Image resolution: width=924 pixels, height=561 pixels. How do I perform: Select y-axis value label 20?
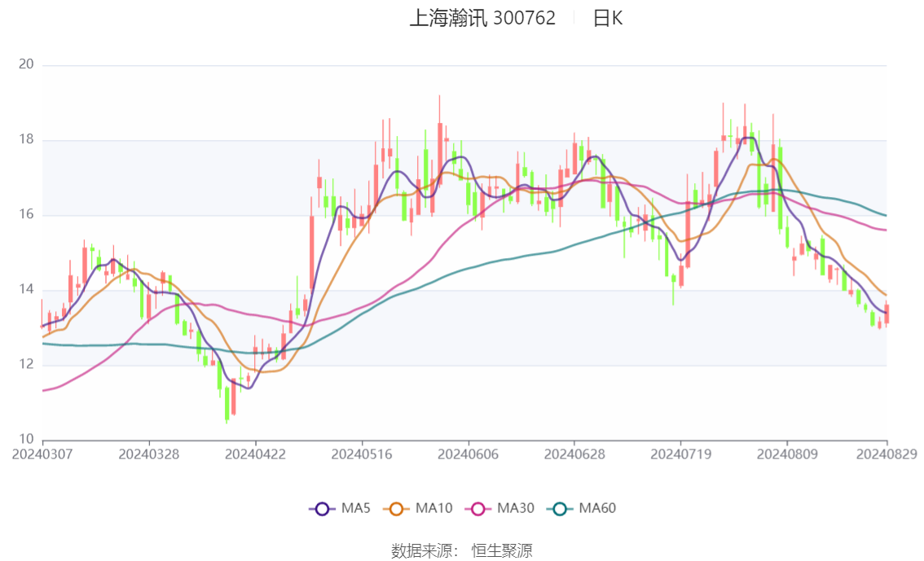(26, 64)
